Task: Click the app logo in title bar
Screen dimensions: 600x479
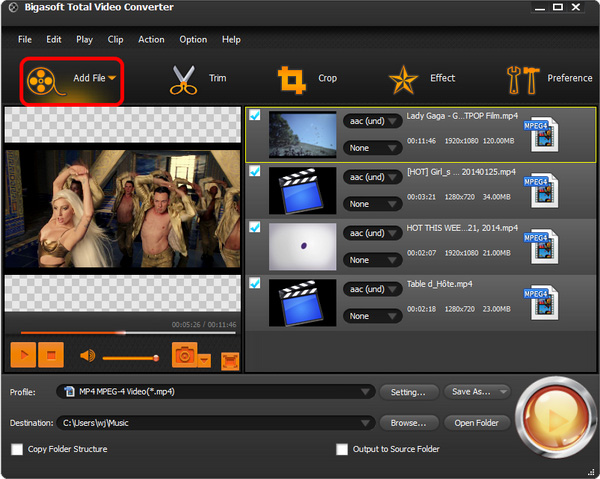Action: pos(13,7)
